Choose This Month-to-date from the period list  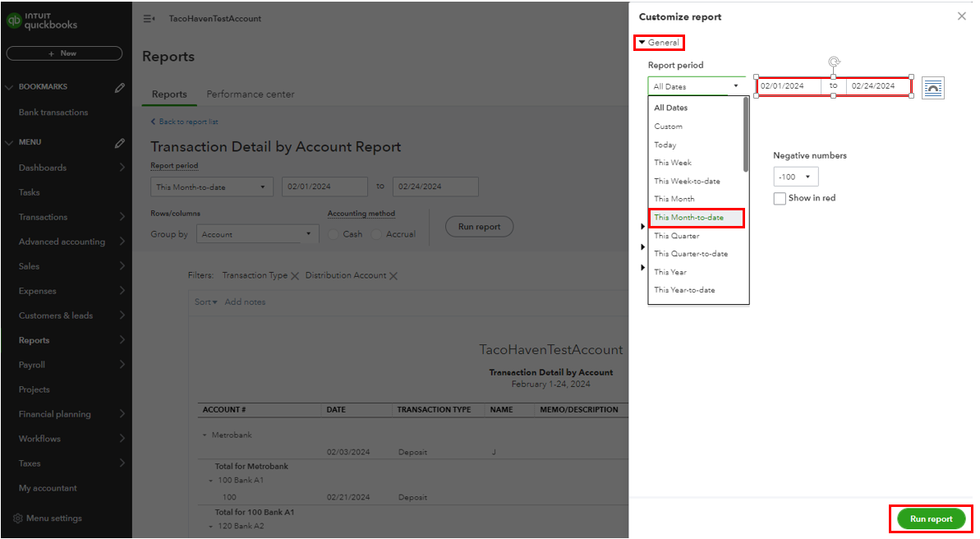[x=697, y=218]
